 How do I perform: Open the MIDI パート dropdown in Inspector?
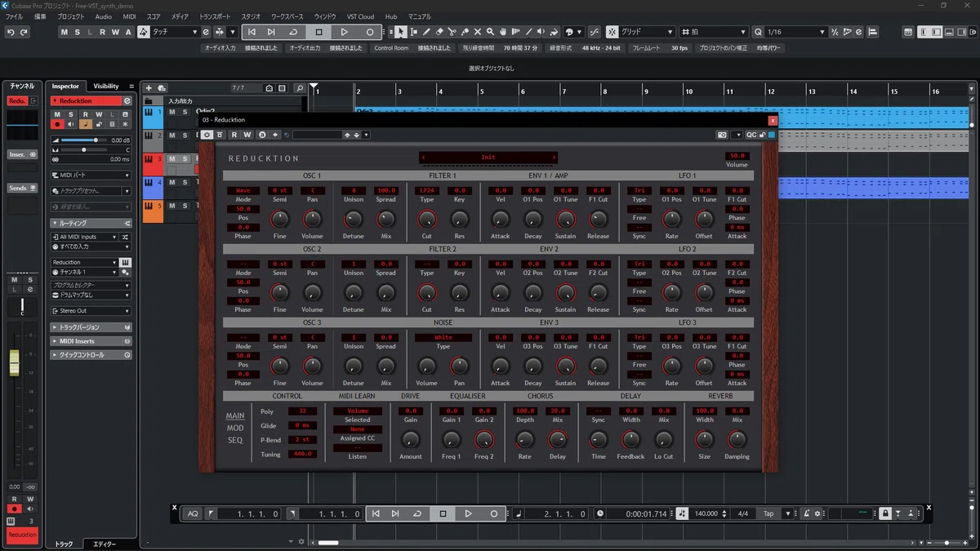(91, 175)
